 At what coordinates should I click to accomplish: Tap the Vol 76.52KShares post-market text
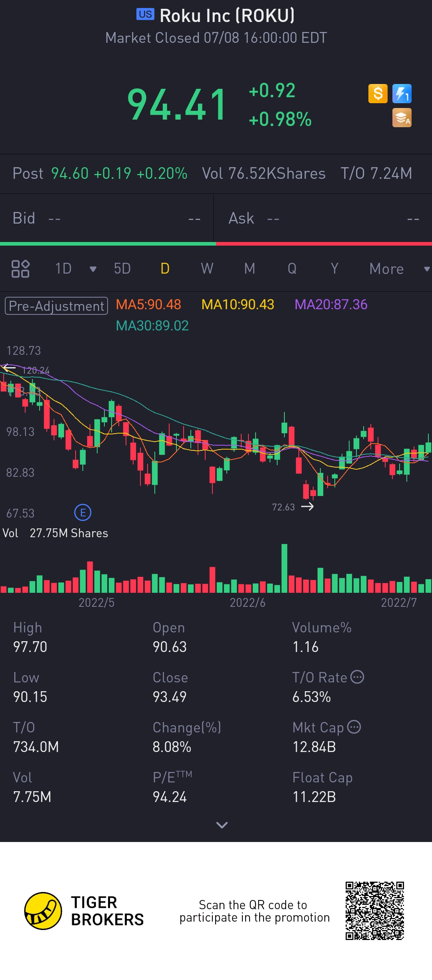click(264, 174)
